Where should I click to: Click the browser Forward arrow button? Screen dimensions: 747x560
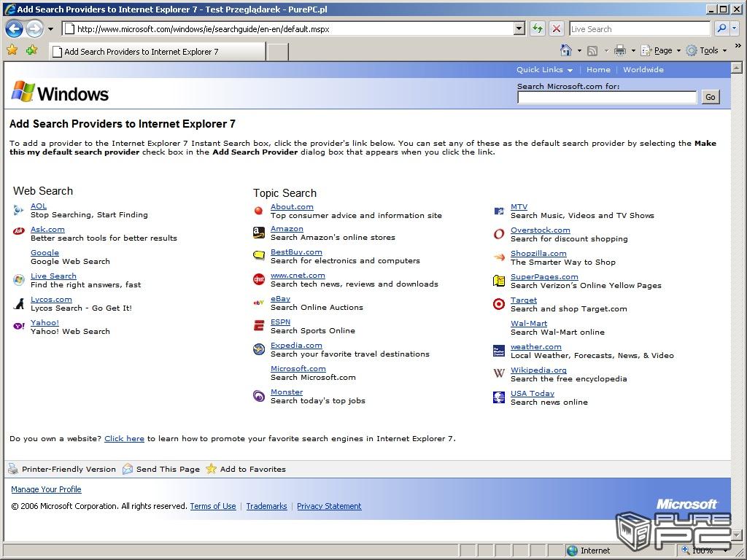coord(34,29)
